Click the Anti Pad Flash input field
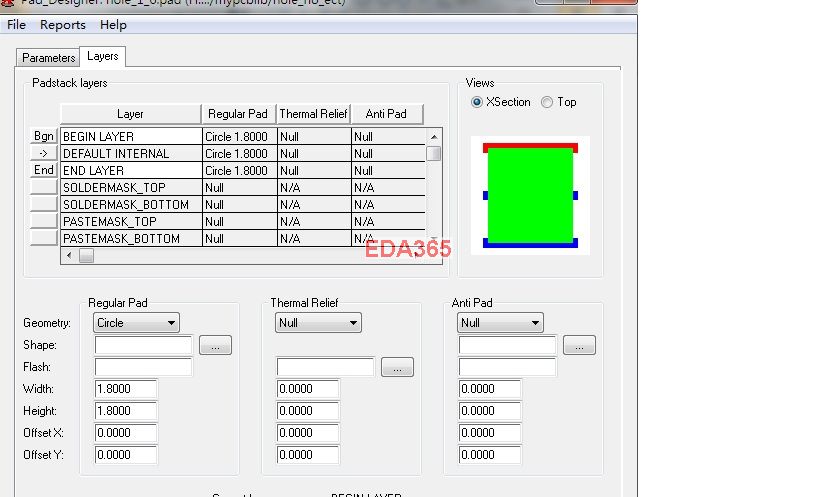819x497 pixels. coord(507,367)
